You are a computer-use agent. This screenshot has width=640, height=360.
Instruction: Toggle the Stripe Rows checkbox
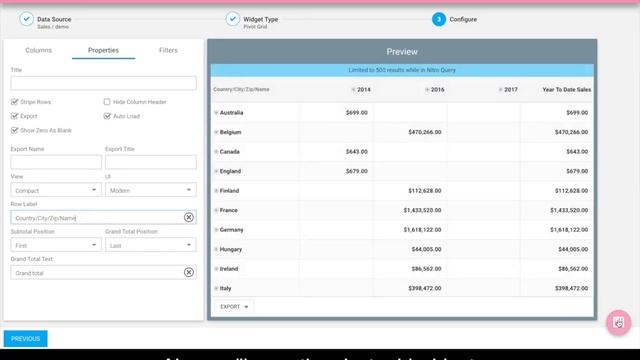(x=15, y=102)
